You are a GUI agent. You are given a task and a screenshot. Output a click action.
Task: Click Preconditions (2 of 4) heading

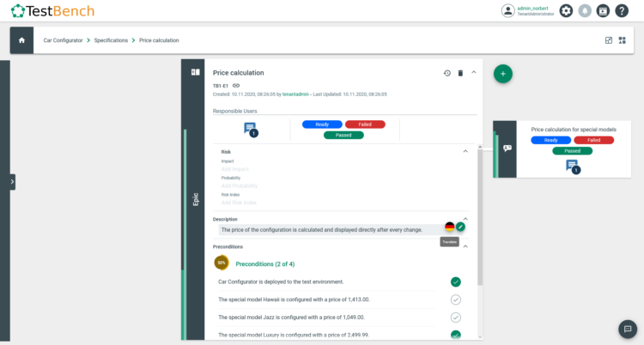pyautogui.click(x=265, y=263)
